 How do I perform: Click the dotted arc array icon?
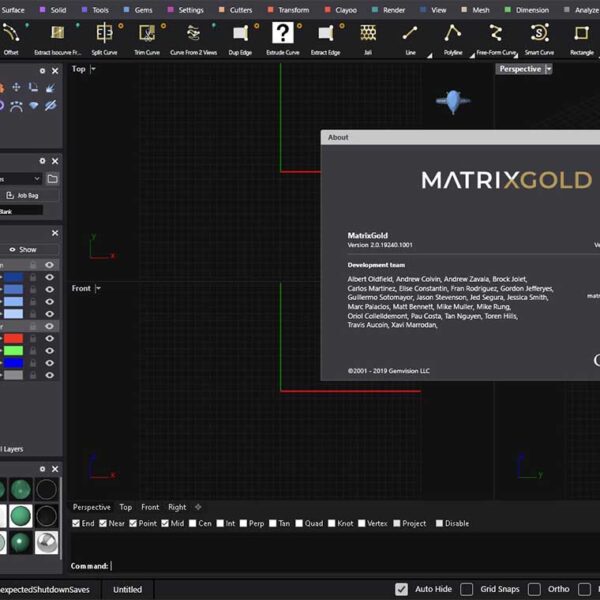pyautogui.click(x=16, y=106)
